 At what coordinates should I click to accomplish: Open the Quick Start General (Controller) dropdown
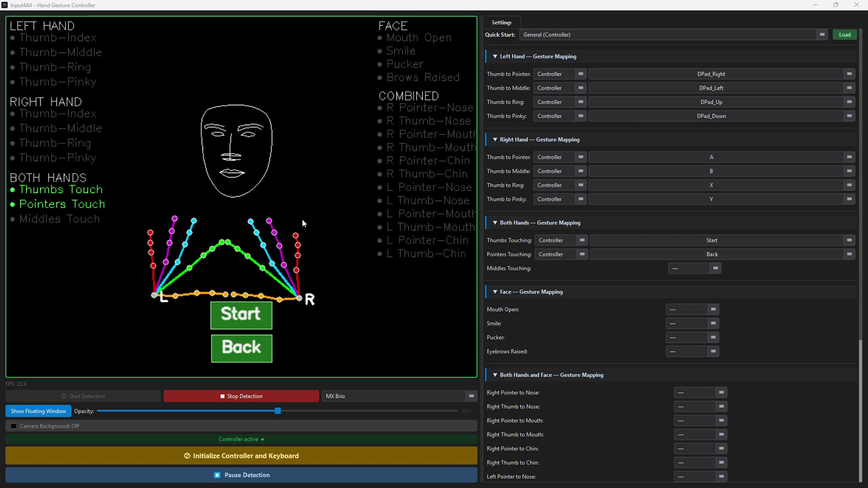tap(674, 35)
